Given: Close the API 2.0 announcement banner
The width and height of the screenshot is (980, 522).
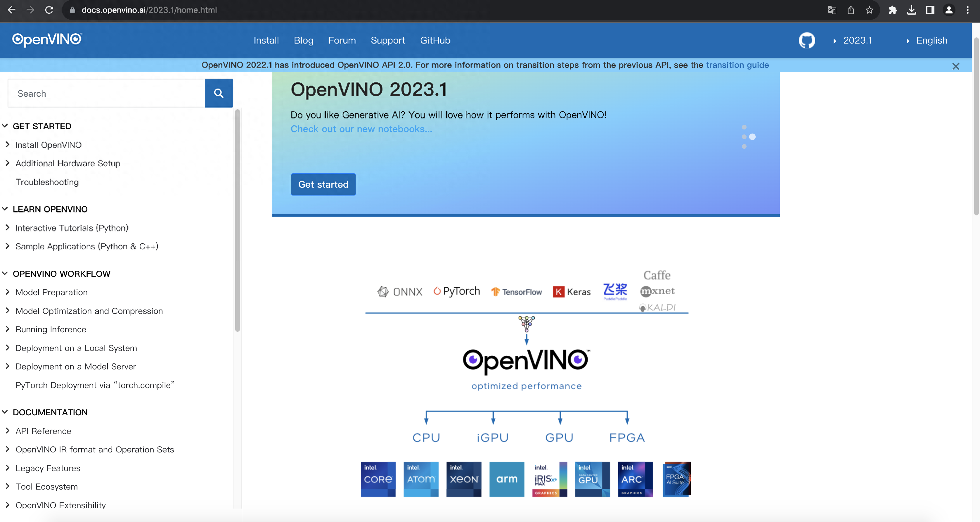Looking at the screenshot, I should pos(955,66).
